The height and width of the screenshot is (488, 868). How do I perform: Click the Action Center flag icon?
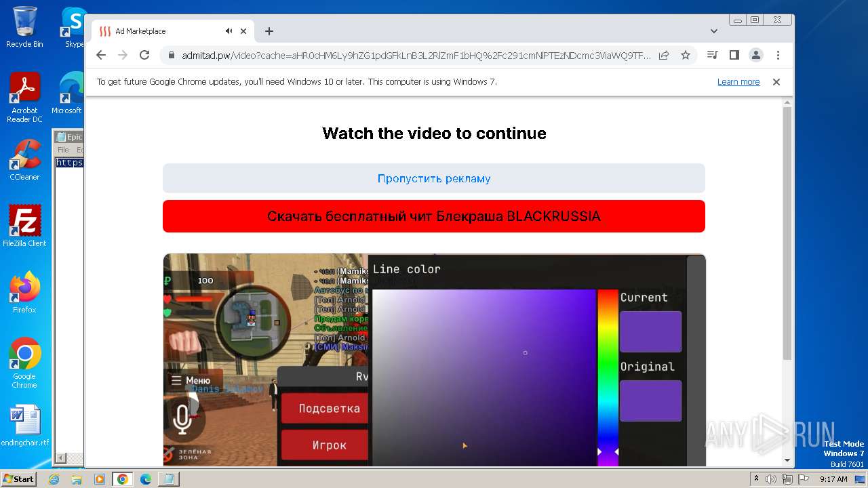tap(803, 479)
